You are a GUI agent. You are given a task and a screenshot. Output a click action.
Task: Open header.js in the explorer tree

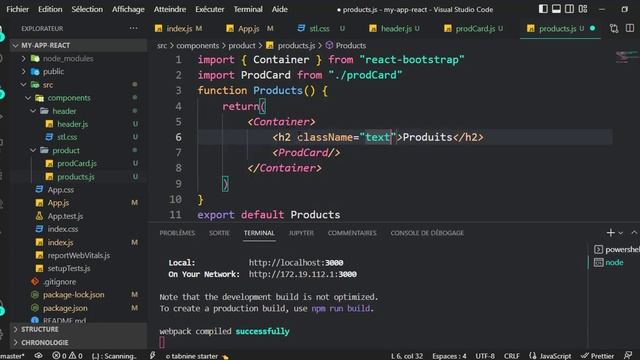72,124
